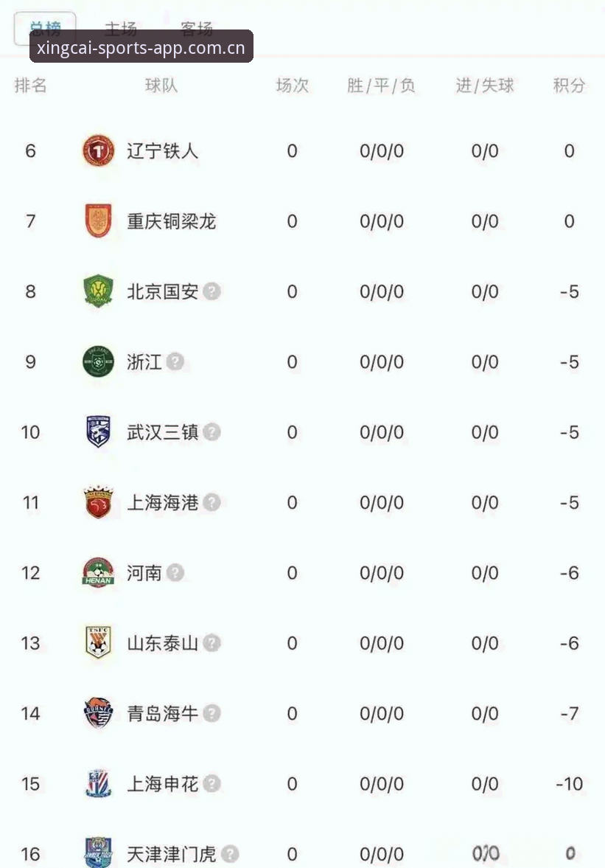Viewport: 605px width, 868px height.
Task: Show penalty info icon next to 浙江
Action: pos(175,361)
